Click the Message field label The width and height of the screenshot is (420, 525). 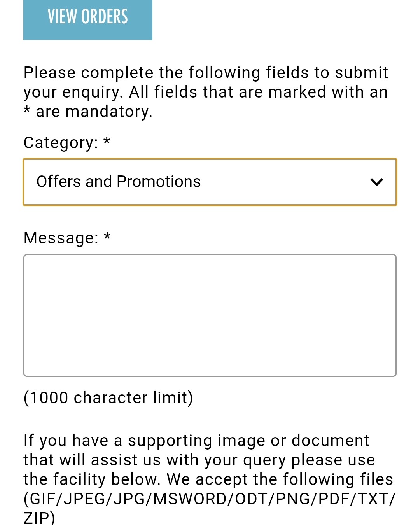61,238
